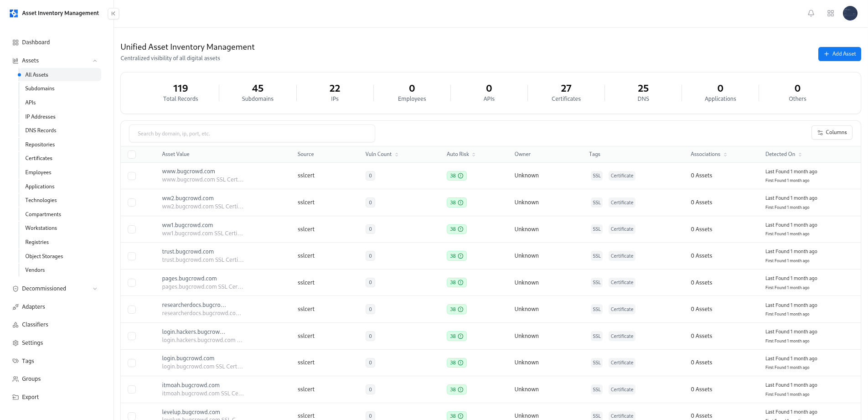Check the www.bugcrowd.com row checkbox
Screen dimensions: 868x420
pos(132,176)
